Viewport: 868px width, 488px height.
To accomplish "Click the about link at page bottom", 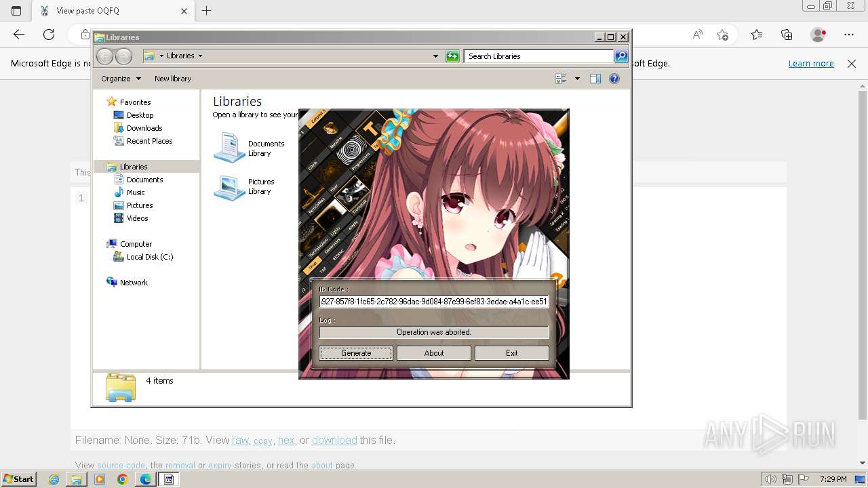I will tap(322, 466).
